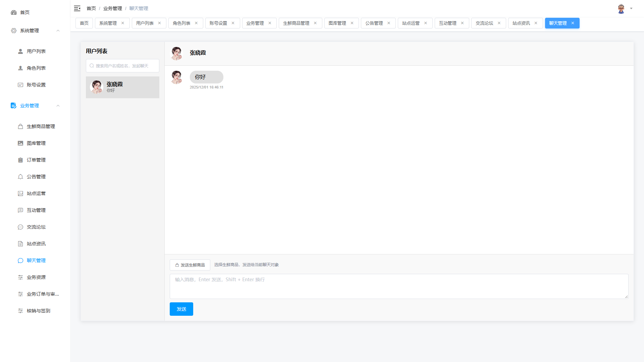Click 首页 in the breadcrumb
The image size is (644, 362).
pos(91,8)
